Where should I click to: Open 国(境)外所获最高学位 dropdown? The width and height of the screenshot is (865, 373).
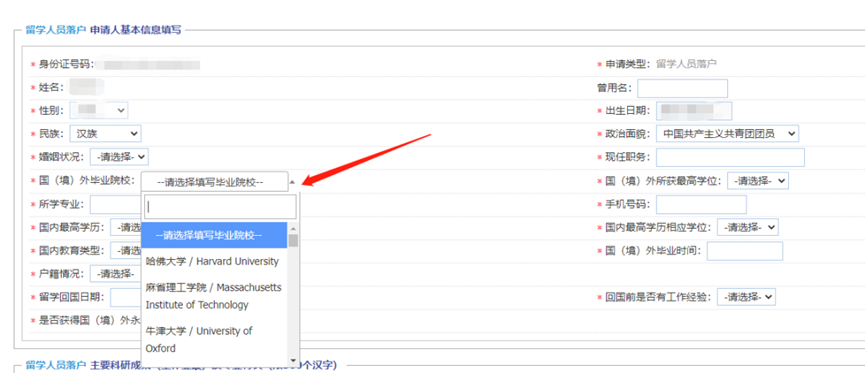click(x=757, y=180)
